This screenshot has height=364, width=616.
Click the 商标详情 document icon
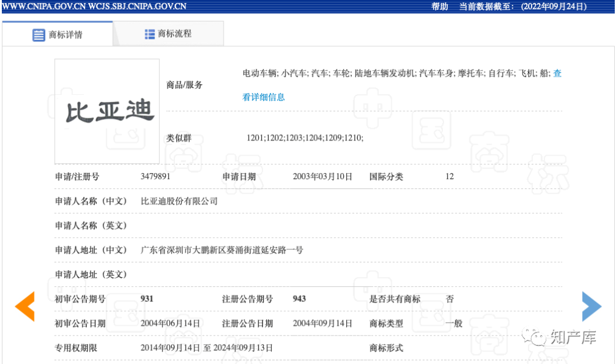coord(38,35)
